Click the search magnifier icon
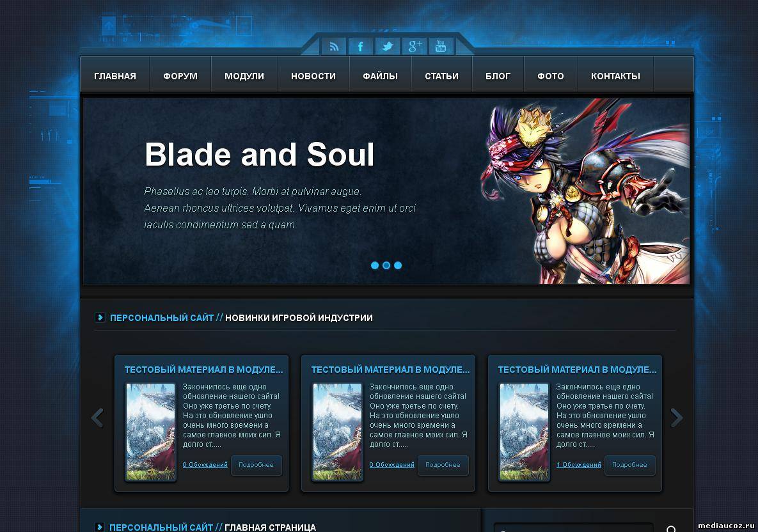 tap(671, 529)
